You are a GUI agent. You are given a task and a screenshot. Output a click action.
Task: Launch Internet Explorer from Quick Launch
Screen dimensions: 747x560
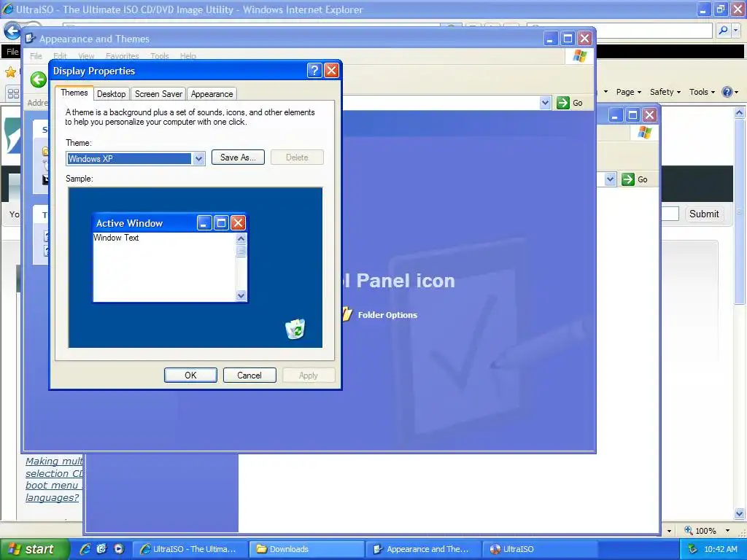[85, 549]
